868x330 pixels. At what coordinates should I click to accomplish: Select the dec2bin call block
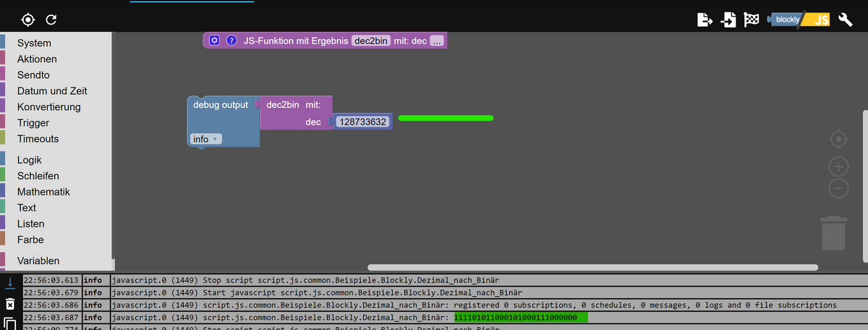tap(293, 105)
